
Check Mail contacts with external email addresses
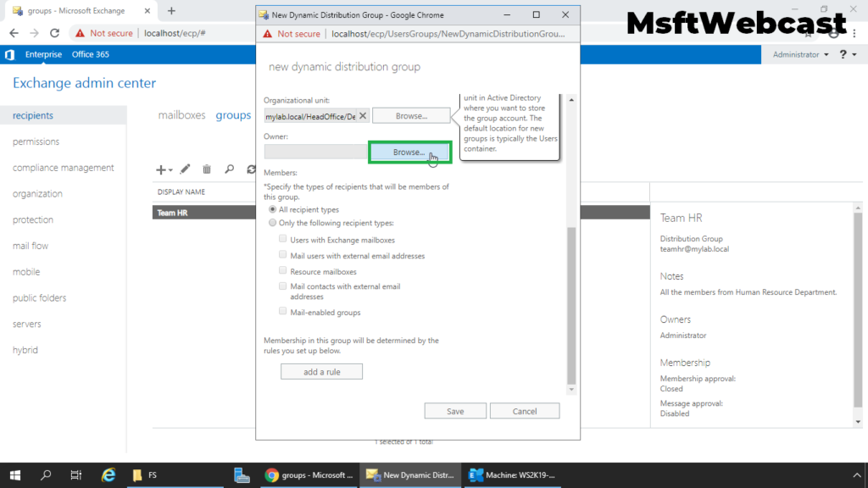[283, 286]
